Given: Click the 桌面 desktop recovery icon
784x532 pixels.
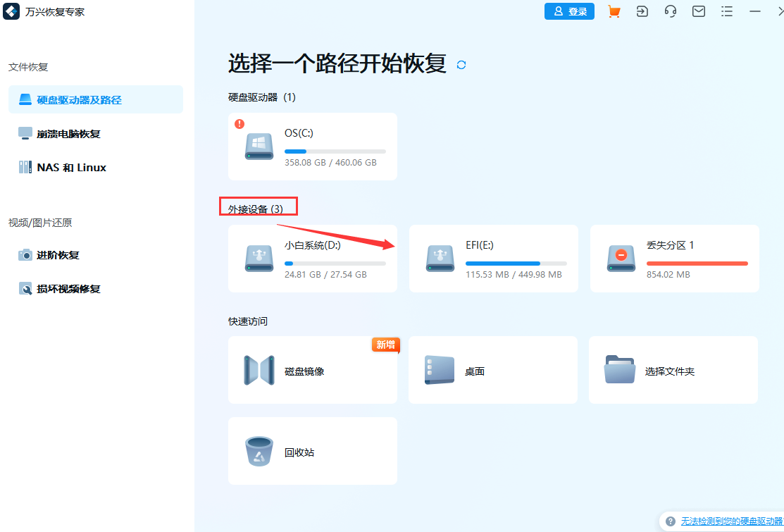Looking at the screenshot, I should point(492,370).
